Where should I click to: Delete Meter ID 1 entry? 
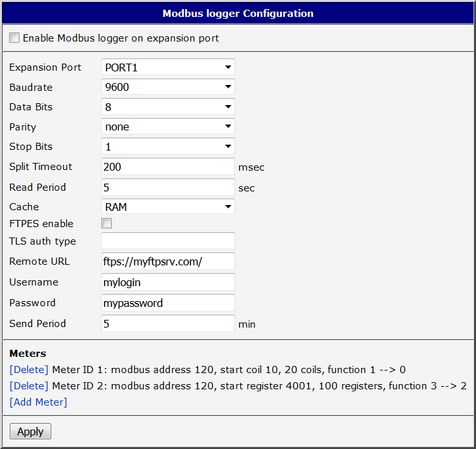click(x=29, y=370)
